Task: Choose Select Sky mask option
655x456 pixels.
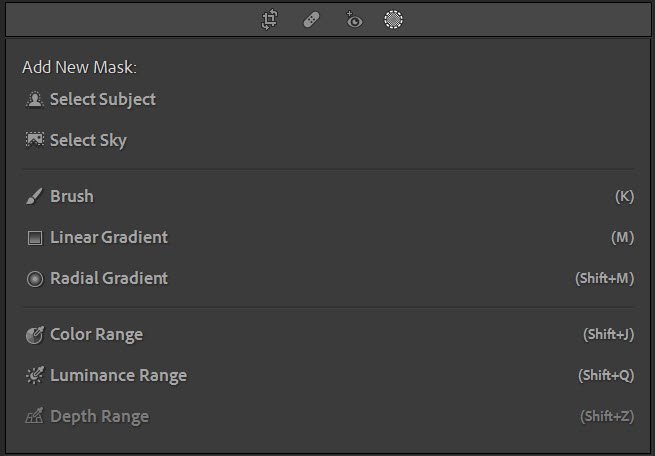Action: tap(88, 140)
